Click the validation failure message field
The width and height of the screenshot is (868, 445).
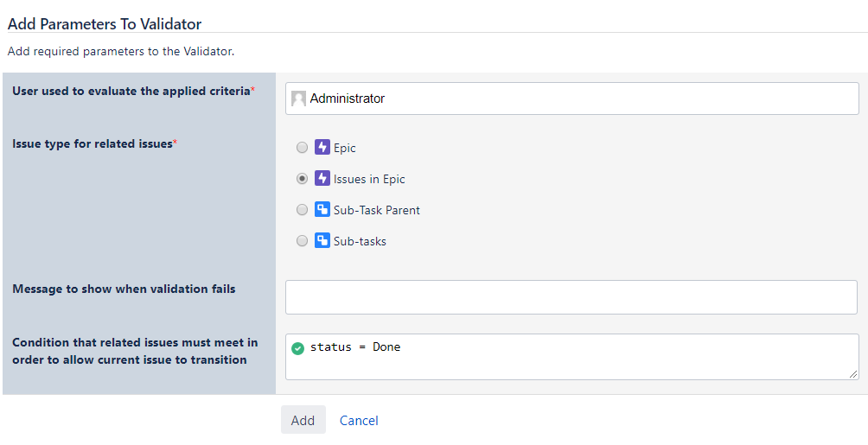click(571, 297)
